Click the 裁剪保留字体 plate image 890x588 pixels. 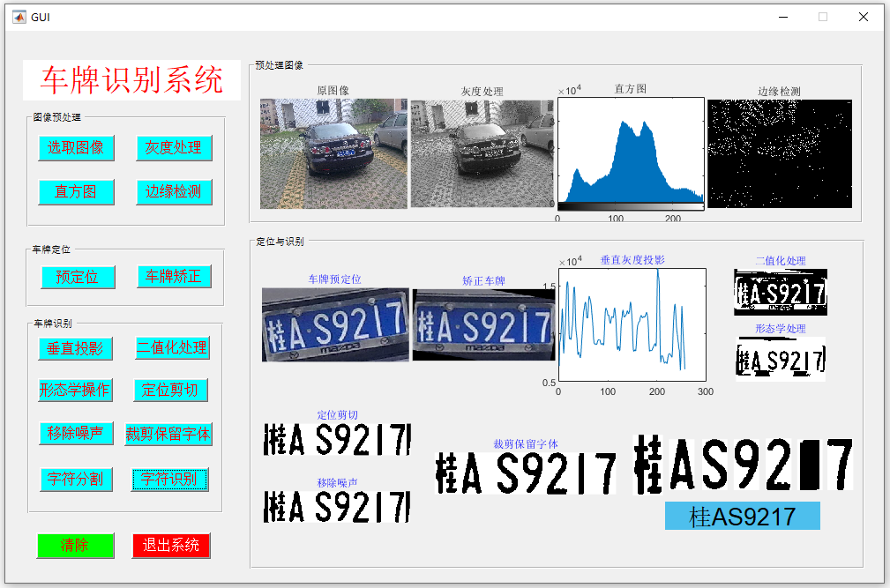pyautogui.click(x=526, y=473)
